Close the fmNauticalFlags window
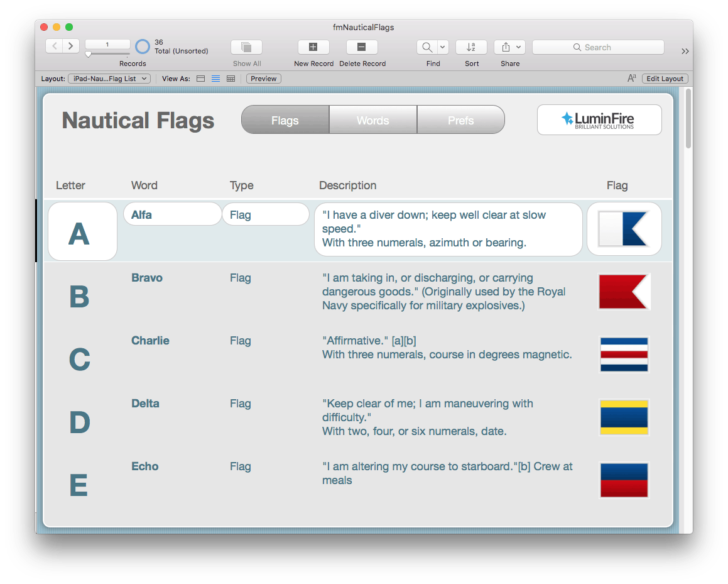 (x=44, y=27)
